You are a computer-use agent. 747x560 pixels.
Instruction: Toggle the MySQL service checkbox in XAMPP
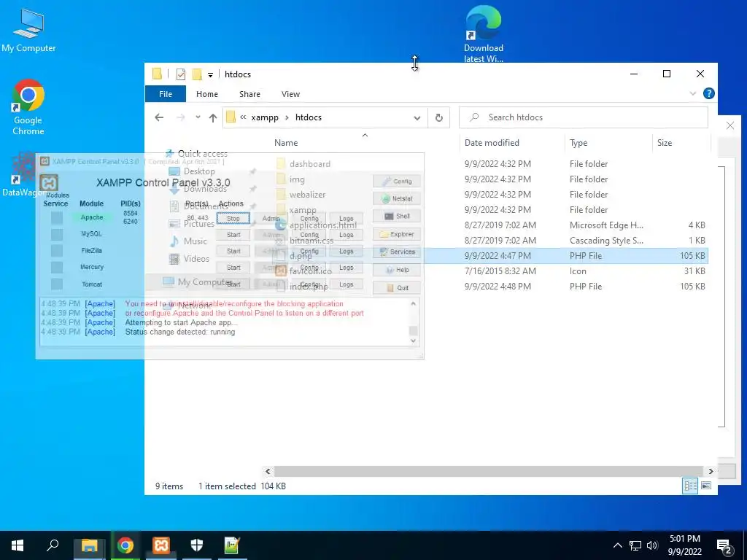click(x=57, y=234)
